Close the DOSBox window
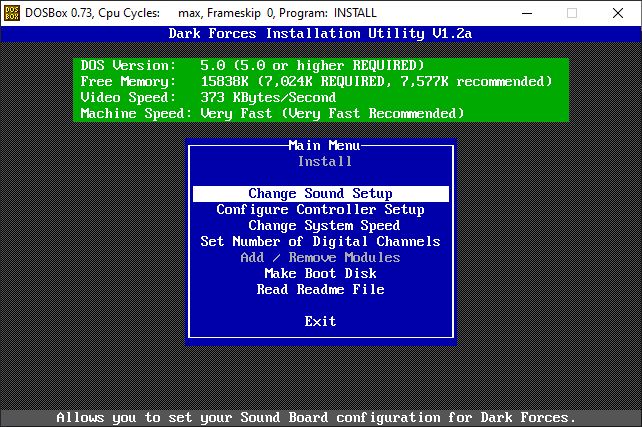The height and width of the screenshot is (427, 642). (618, 13)
